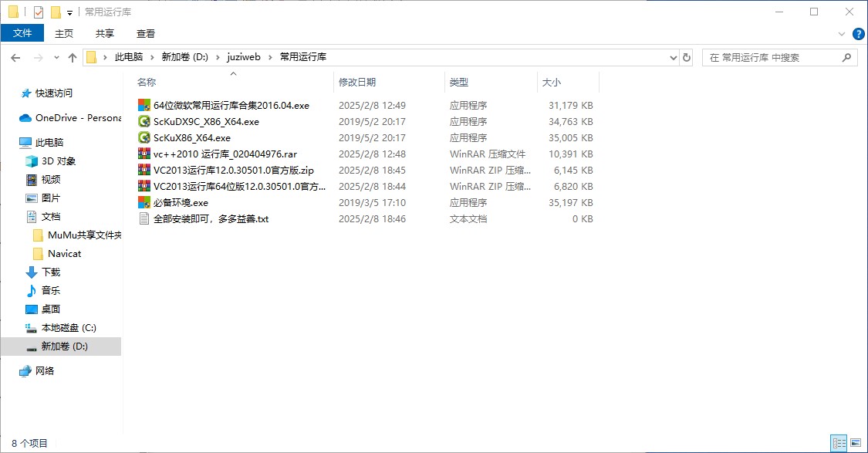Click 新加卷 (D:) in the address bar path
Screen dimensions: 868x453
[184, 57]
